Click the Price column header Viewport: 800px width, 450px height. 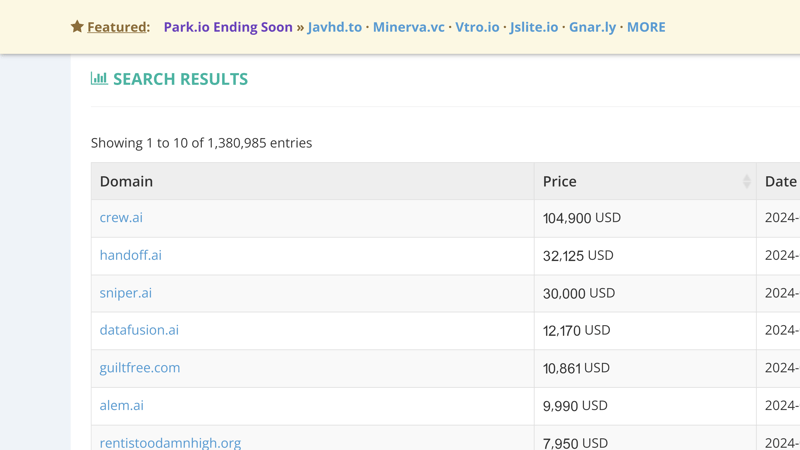[645, 181]
